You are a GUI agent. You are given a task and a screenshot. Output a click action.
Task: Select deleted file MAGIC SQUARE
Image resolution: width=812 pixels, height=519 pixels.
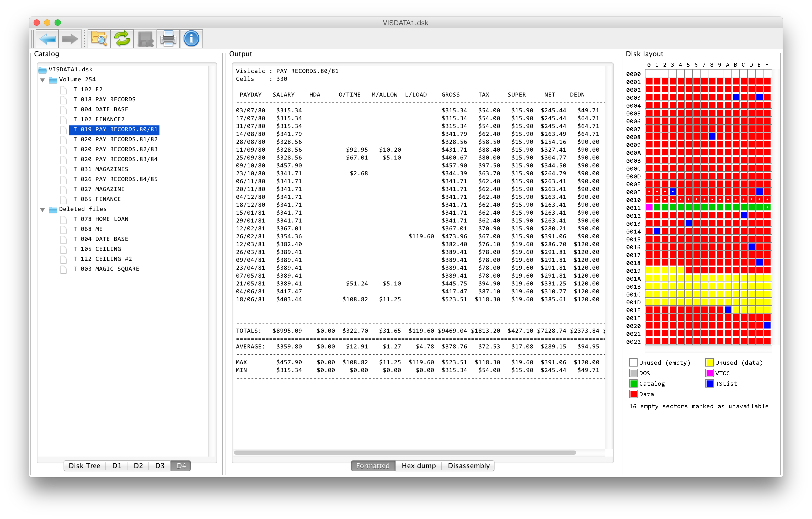[x=106, y=269]
